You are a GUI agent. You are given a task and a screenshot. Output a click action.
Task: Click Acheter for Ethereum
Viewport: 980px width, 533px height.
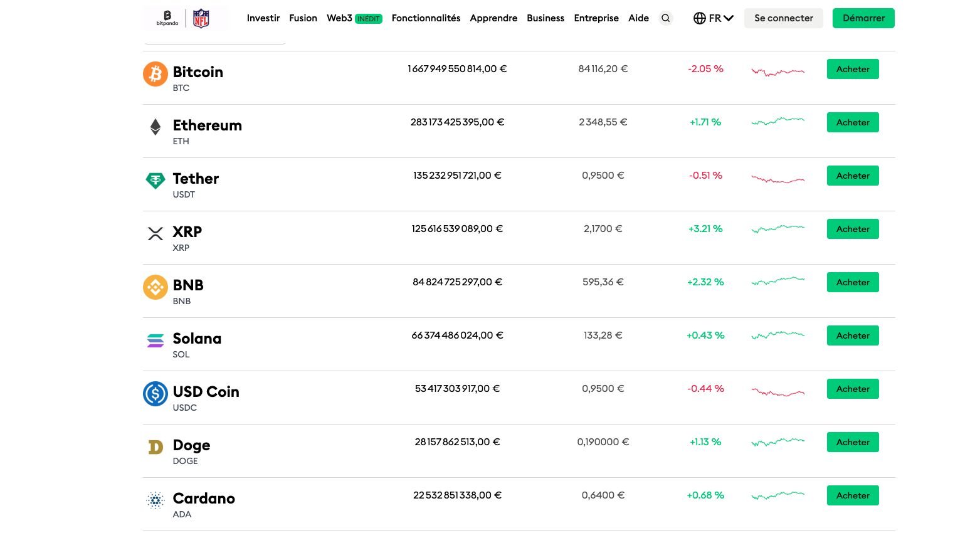853,122
